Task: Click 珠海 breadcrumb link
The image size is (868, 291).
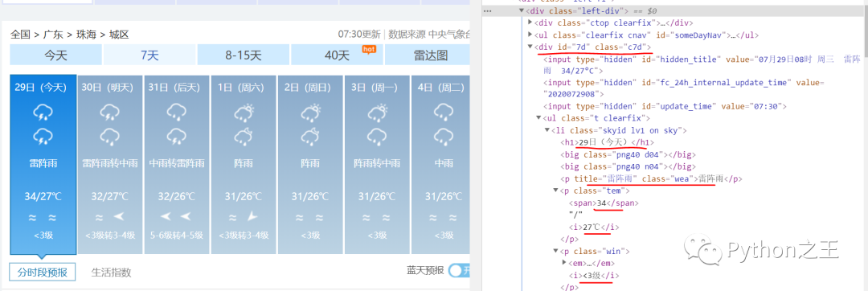Action: click(x=86, y=35)
